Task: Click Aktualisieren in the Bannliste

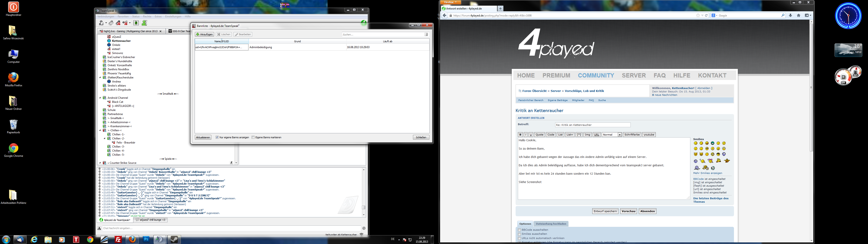Action: (203, 138)
